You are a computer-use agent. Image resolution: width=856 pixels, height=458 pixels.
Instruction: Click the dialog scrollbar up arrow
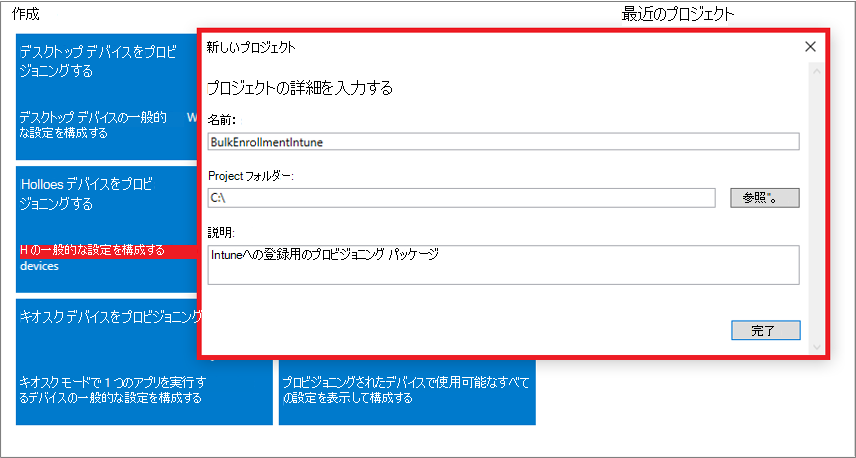pos(817,71)
